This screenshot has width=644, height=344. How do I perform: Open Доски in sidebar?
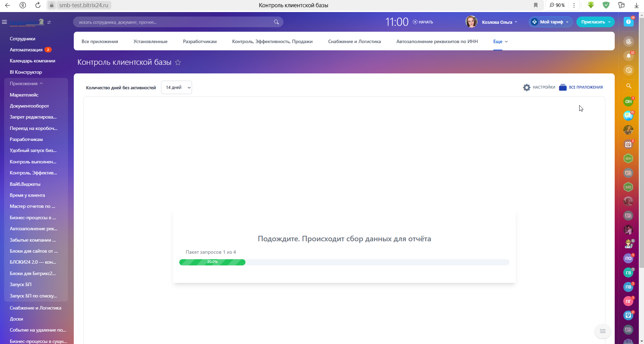pos(17,319)
